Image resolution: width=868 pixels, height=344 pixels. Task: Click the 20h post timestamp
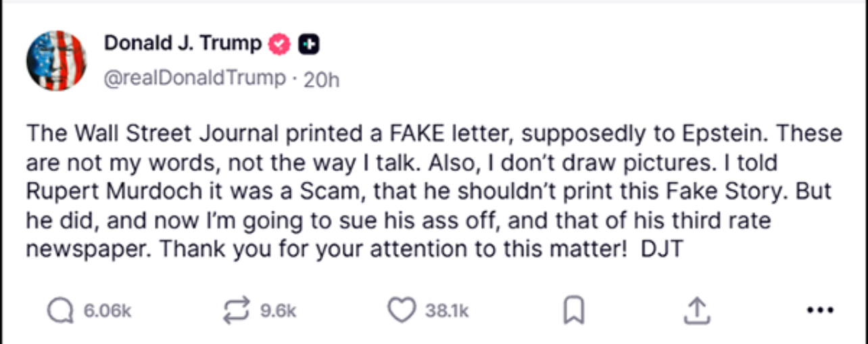[322, 80]
